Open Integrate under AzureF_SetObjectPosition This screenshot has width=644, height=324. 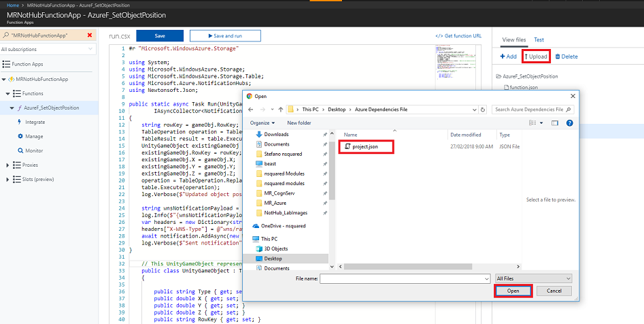(35, 122)
